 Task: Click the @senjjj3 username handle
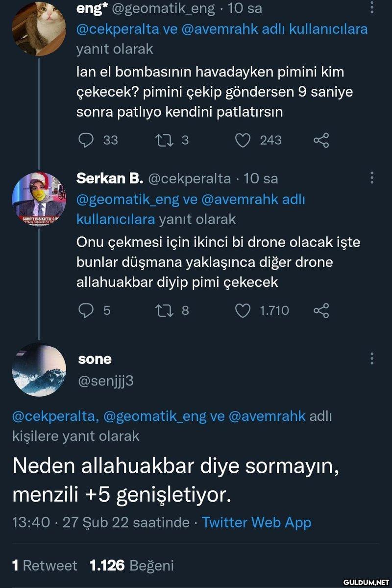click(x=105, y=381)
